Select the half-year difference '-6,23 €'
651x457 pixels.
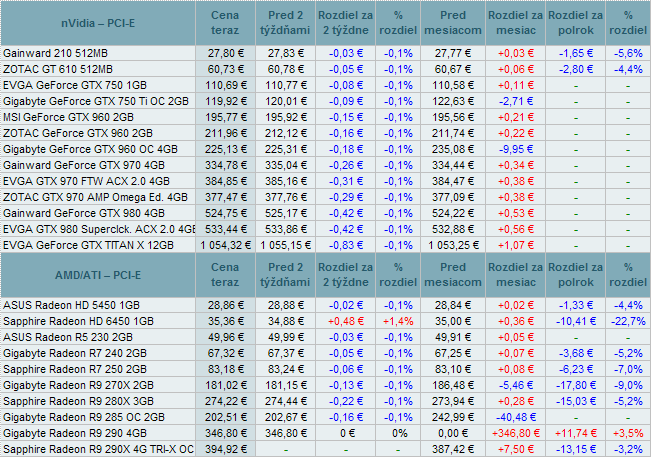click(x=575, y=369)
